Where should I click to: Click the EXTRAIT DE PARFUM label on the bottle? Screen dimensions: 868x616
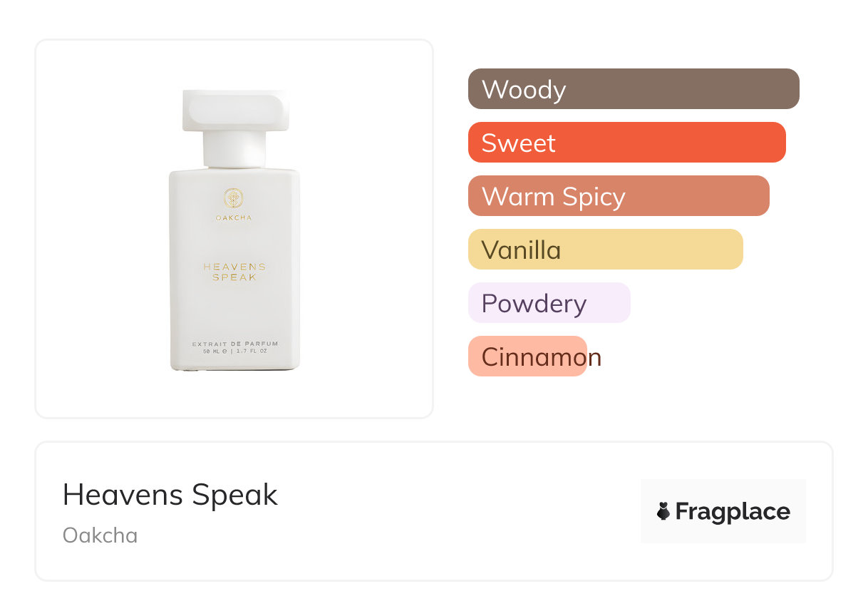pos(234,344)
